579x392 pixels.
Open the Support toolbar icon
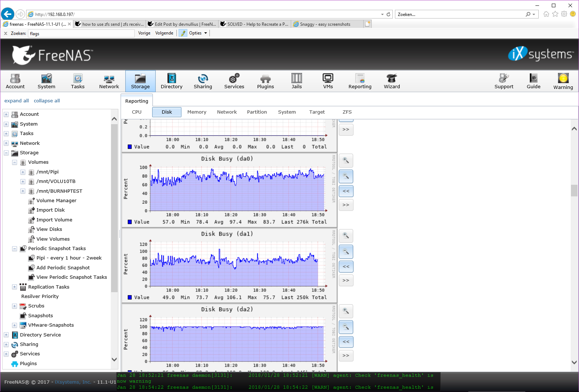point(504,81)
